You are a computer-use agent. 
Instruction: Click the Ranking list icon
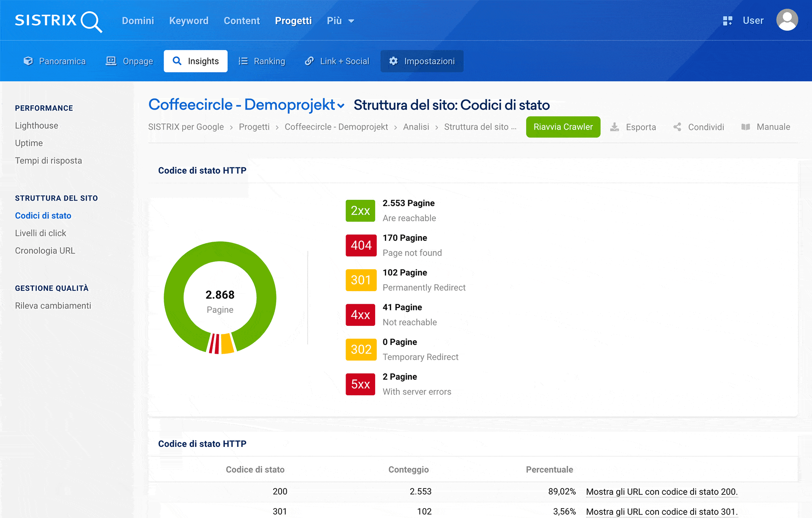click(x=243, y=61)
